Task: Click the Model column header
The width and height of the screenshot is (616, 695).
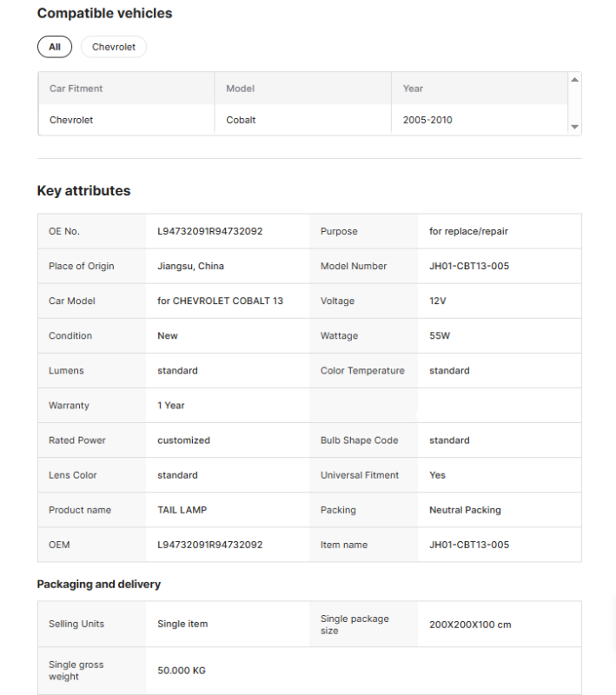Action: pyautogui.click(x=240, y=89)
